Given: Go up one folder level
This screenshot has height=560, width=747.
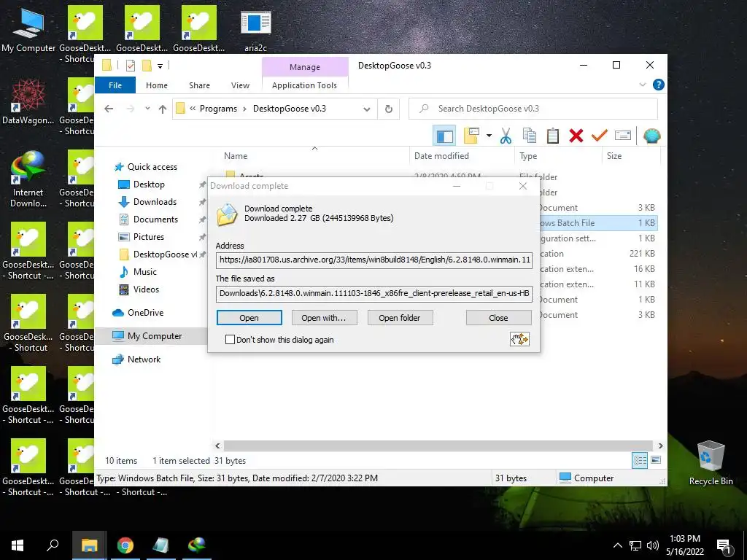Looking at the screenshot, I should 163,109.
